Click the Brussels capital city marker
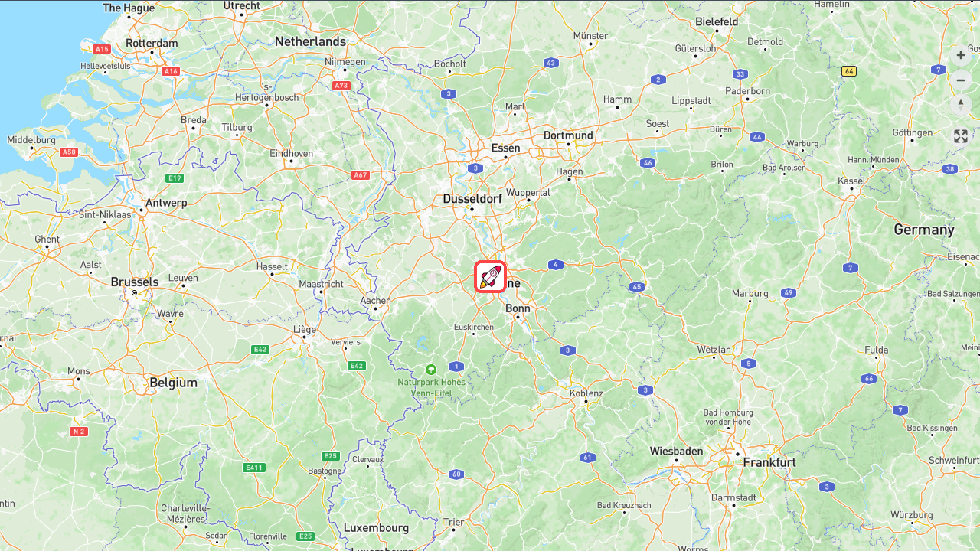Image resolution: width=980 pixels, height=551 pixels. pos(134,292)
